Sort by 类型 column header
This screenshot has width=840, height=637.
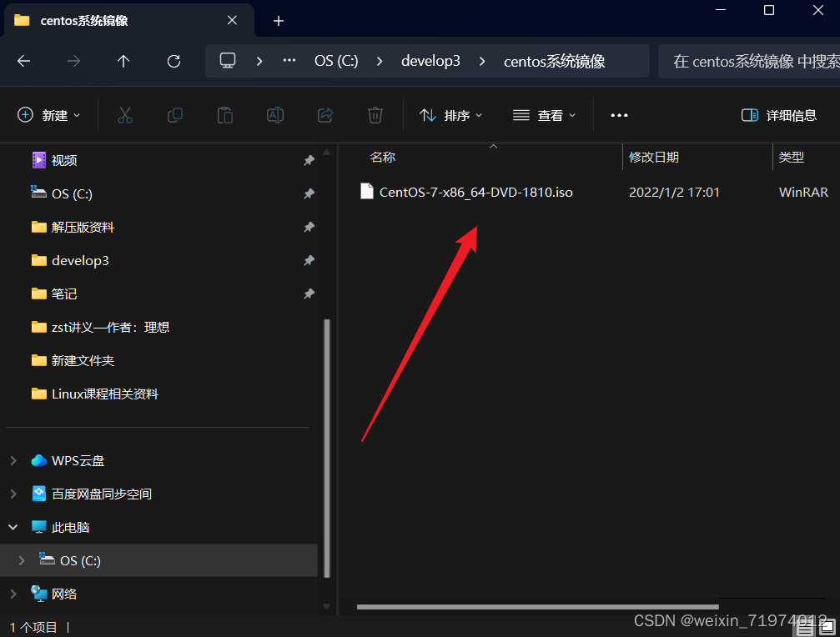click(792, 158)
